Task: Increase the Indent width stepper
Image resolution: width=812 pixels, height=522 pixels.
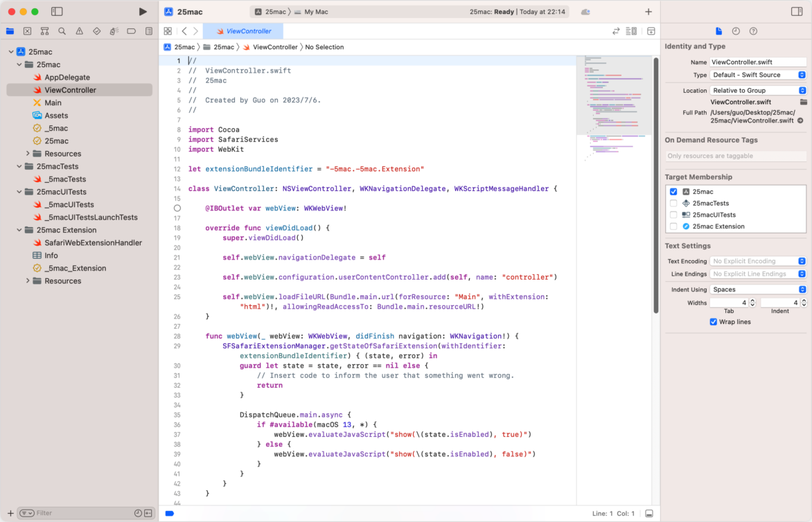Action: [804, 300]
